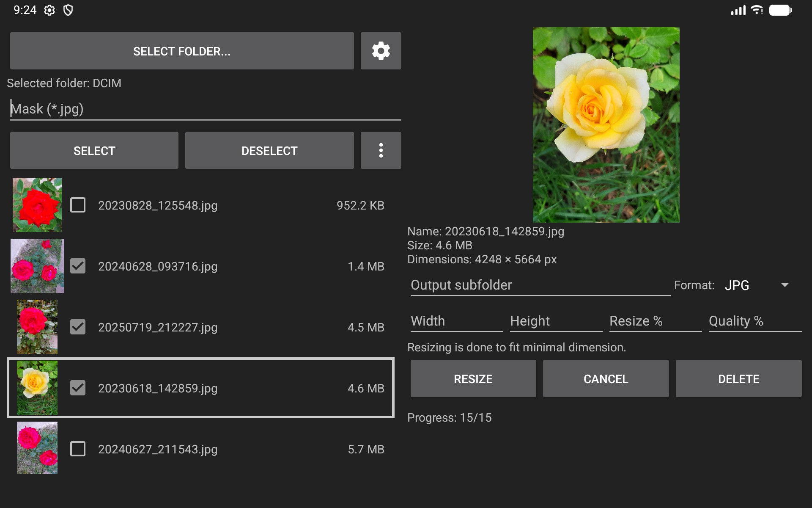Focus the Mask (*.jpg) text field
This screenshot has width=812, height=508.
[205, 109]
